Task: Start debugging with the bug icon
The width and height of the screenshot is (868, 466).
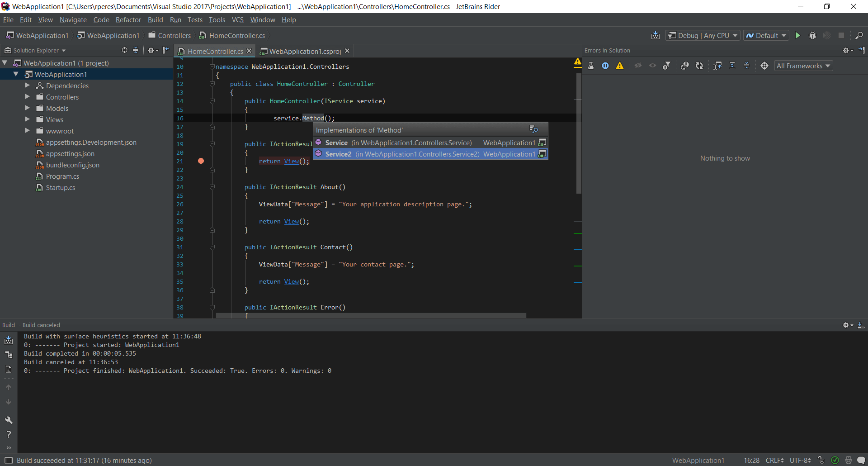Action: [x=812, y=35]
